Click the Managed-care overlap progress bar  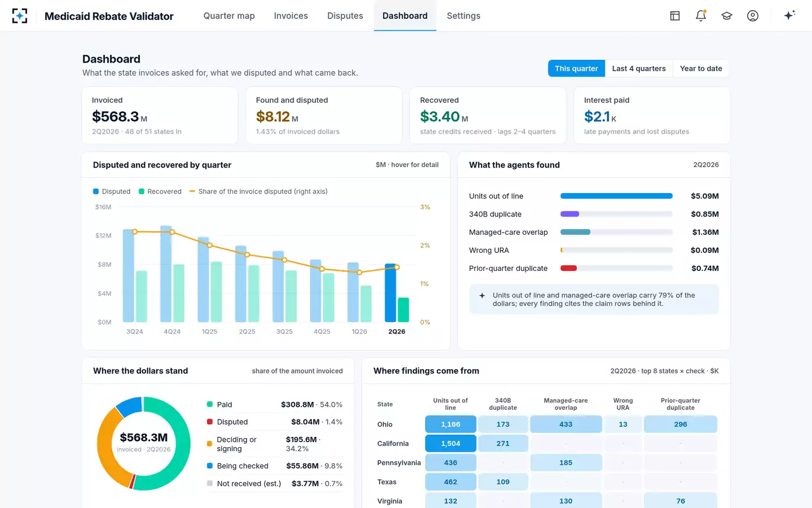(616, 232)
